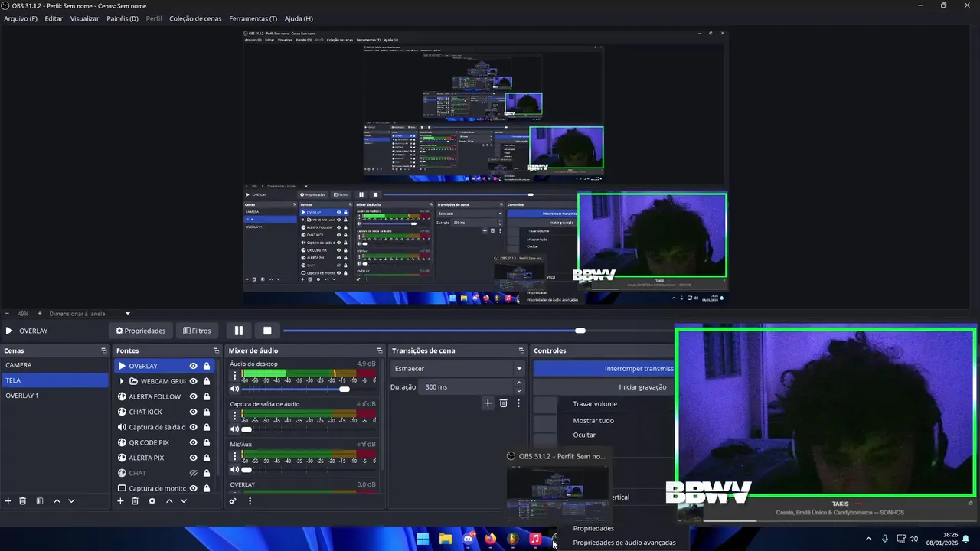980x551 pixels.
Task: Hide the WEBCAM GRUPO source
Action: click(194, 381)
